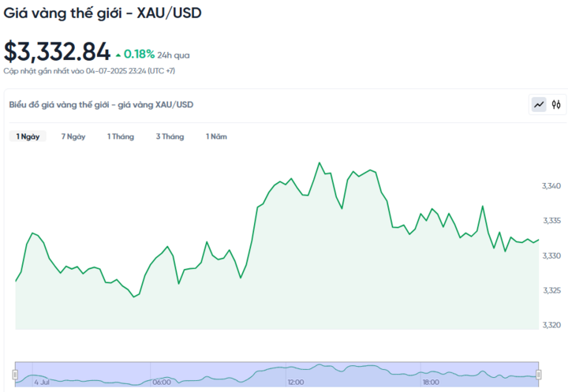Click the 4 Jul label in navigator

pyautogui.click(x=42, y=383)
